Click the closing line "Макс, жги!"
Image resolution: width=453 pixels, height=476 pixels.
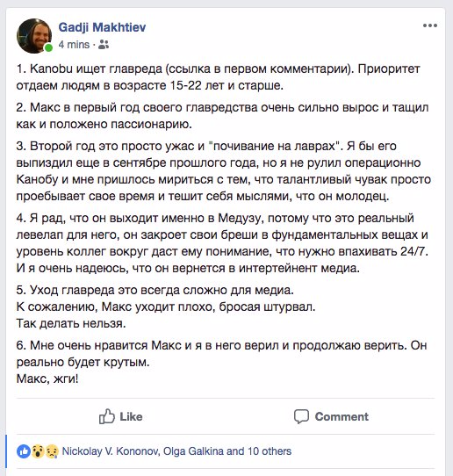[47, 379]
